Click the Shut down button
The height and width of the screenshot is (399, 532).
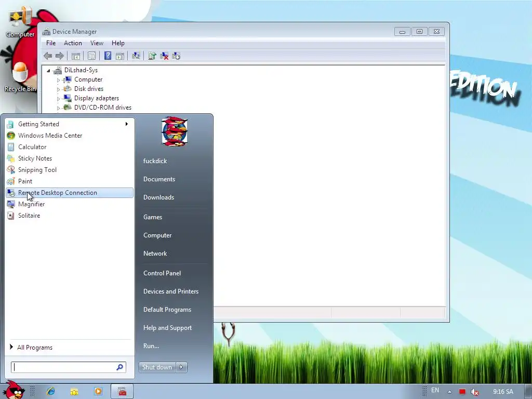157,367
